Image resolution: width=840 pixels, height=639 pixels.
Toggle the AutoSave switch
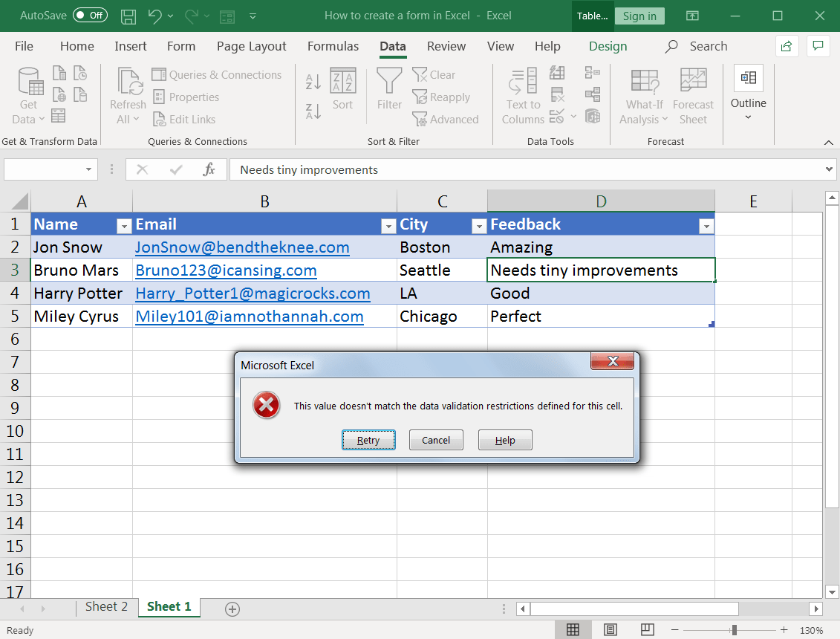[90, 16]
